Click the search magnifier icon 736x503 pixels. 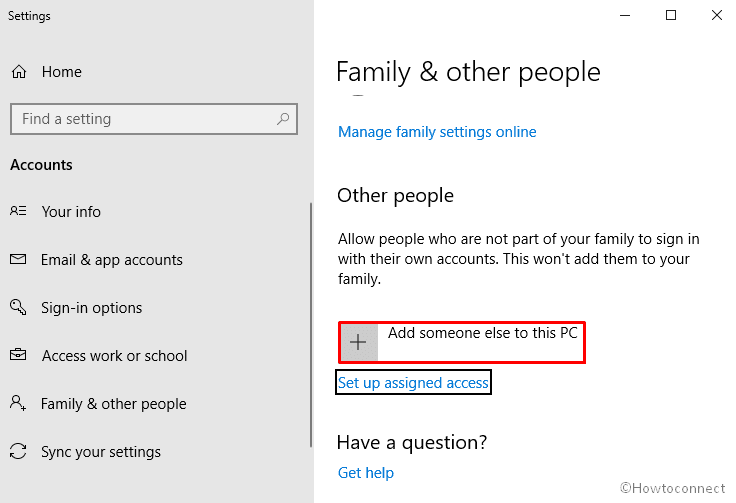click(284, 119)
